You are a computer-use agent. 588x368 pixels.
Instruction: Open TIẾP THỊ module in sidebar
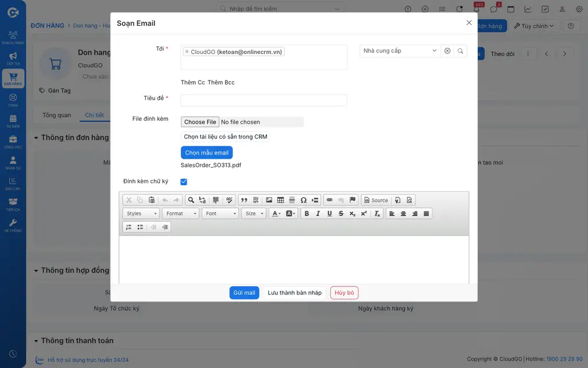13,59
